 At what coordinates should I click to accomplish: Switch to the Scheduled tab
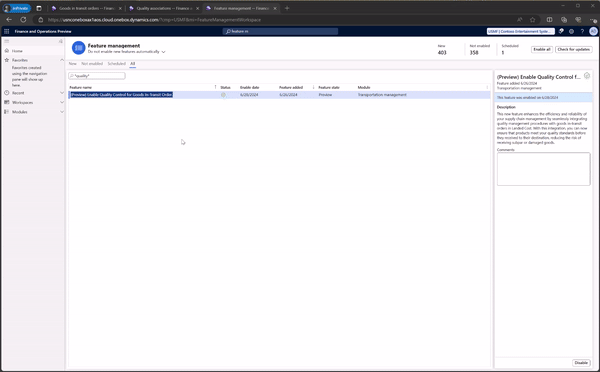pos(116,64)
